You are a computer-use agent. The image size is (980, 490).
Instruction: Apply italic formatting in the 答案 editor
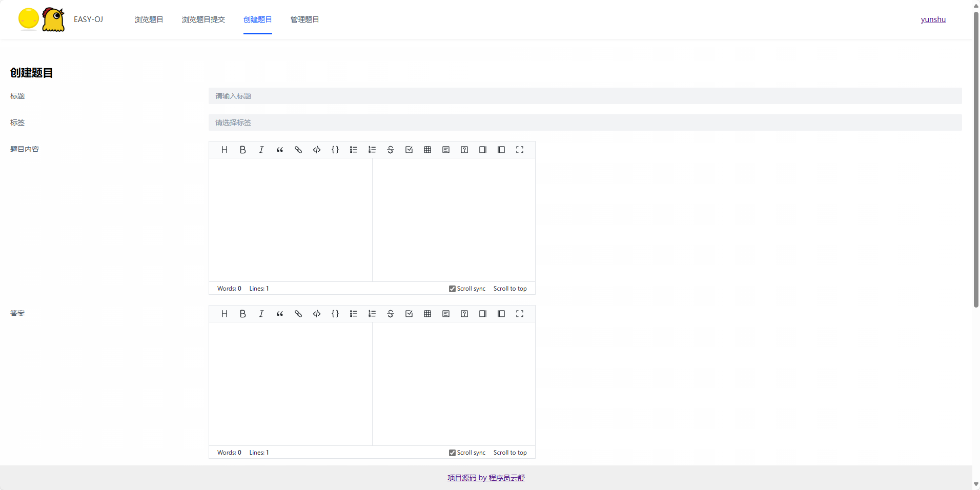pos(261,314)
